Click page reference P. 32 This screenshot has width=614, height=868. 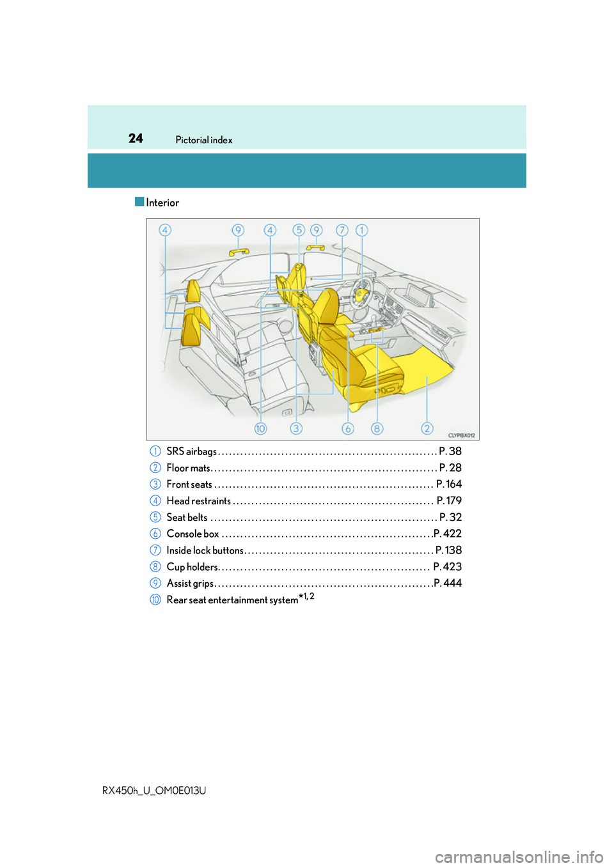click(x=450, y=517)
